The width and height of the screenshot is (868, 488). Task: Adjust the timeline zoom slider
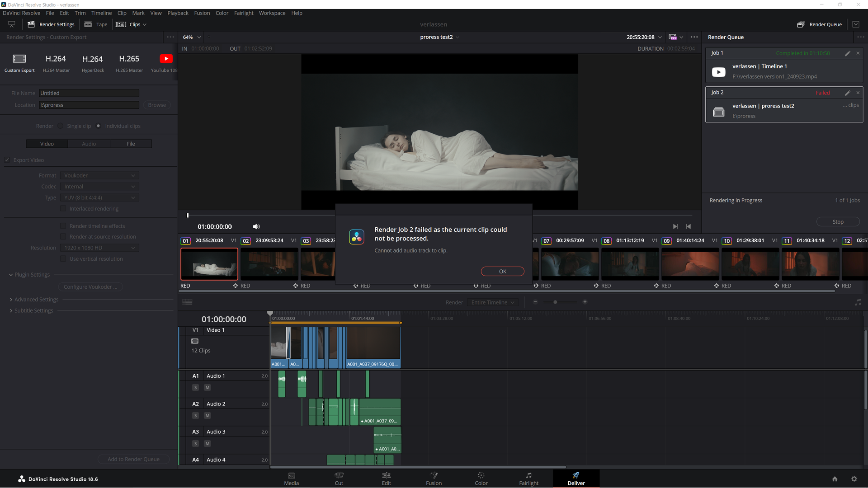pos(555,302)
